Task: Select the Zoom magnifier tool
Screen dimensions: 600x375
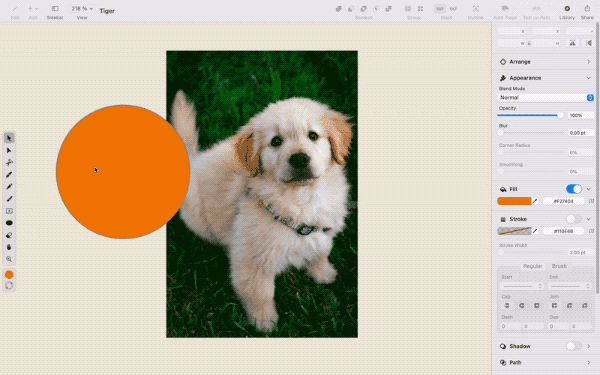Action: tap(9, 259)
